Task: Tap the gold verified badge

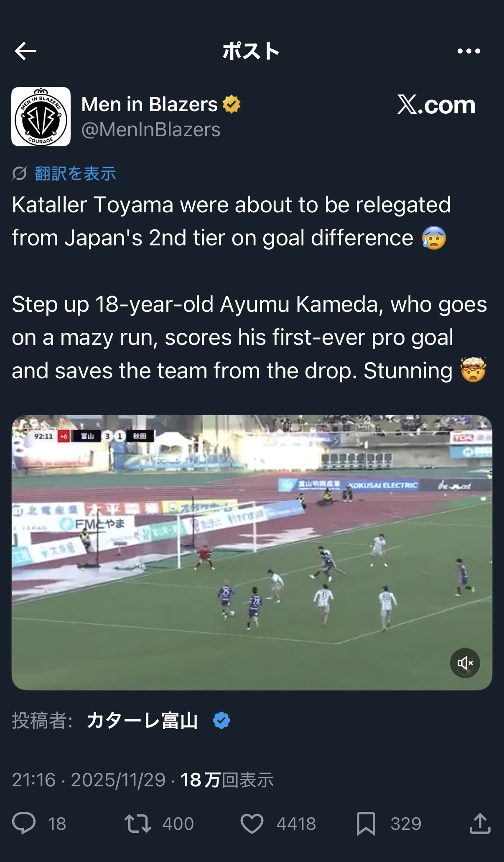Action: click(232, 105)
